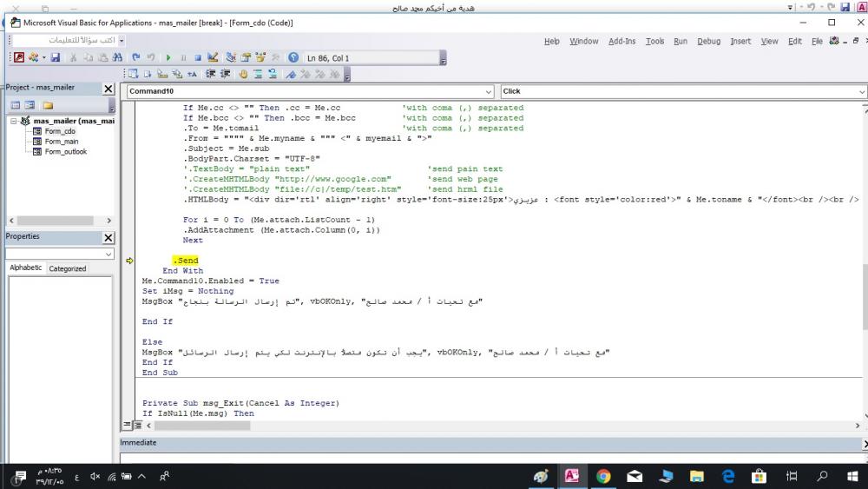This screenshot has width=868, height=489.
Task: Stop execution with the Reset square icon
Action: pos(198,57)
